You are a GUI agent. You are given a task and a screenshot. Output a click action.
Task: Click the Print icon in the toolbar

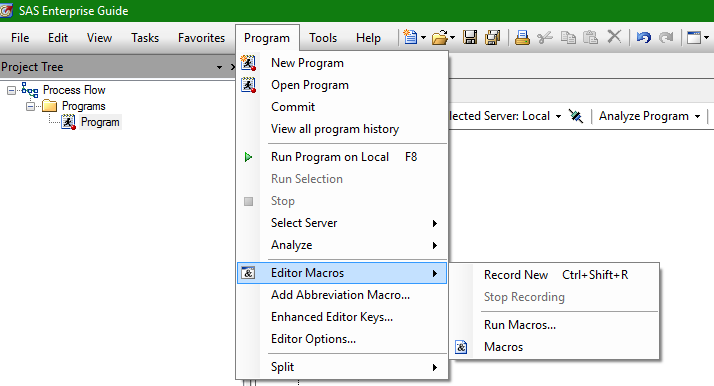point(522,37)
